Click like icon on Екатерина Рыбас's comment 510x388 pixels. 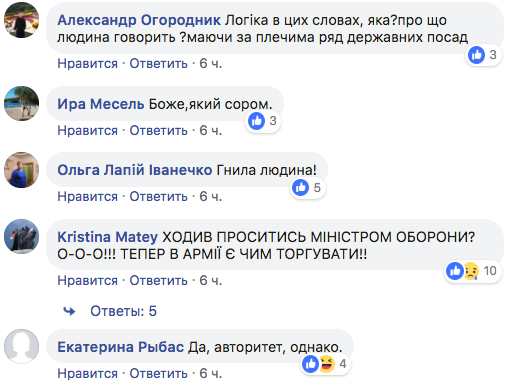coord(310,364)
